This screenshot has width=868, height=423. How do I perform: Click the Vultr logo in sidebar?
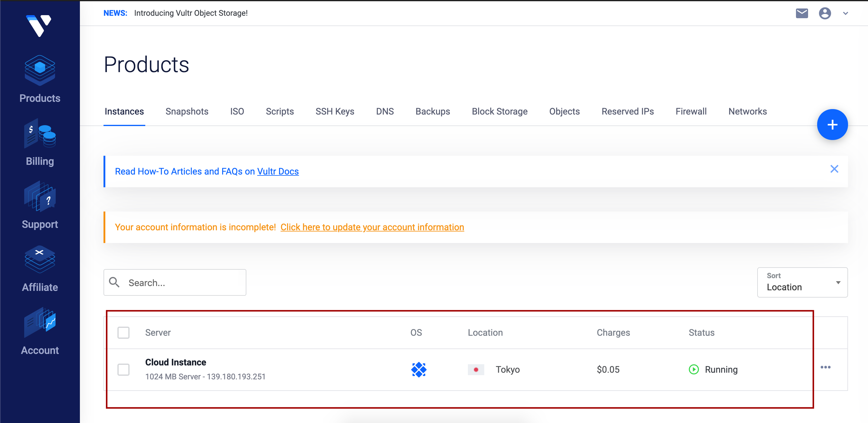39,26
